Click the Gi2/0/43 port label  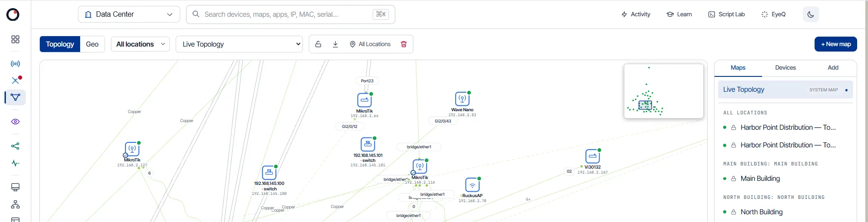coord(443,121)
